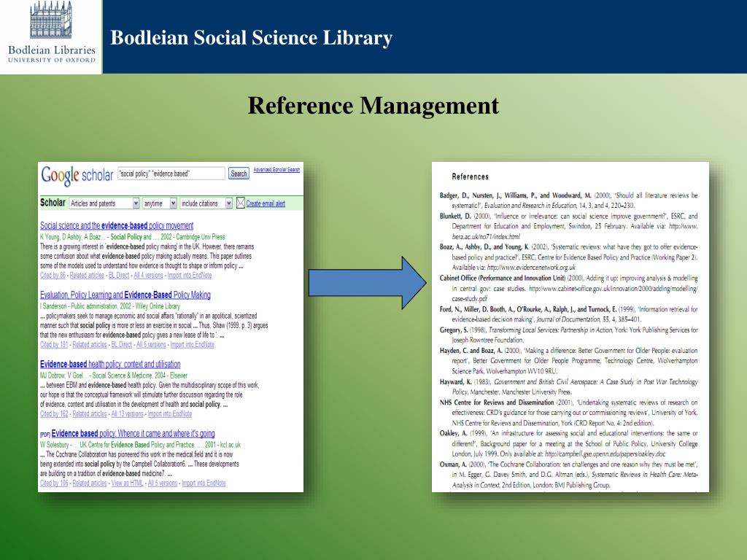747x560 pixels.
Task: Click the 'Cabinet Office (Performance and Innovation Unit)' reference
Action: pos(568,288)
